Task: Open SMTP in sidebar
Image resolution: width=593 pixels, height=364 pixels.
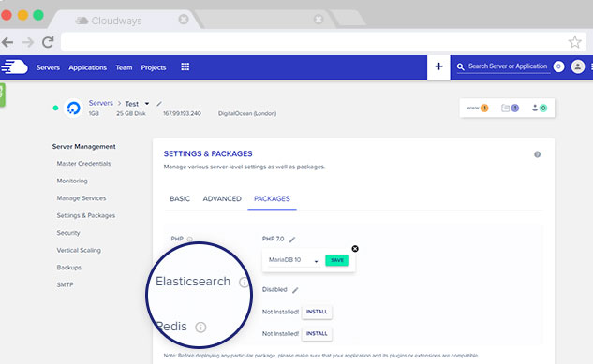Action: click(x=65, y=285)
